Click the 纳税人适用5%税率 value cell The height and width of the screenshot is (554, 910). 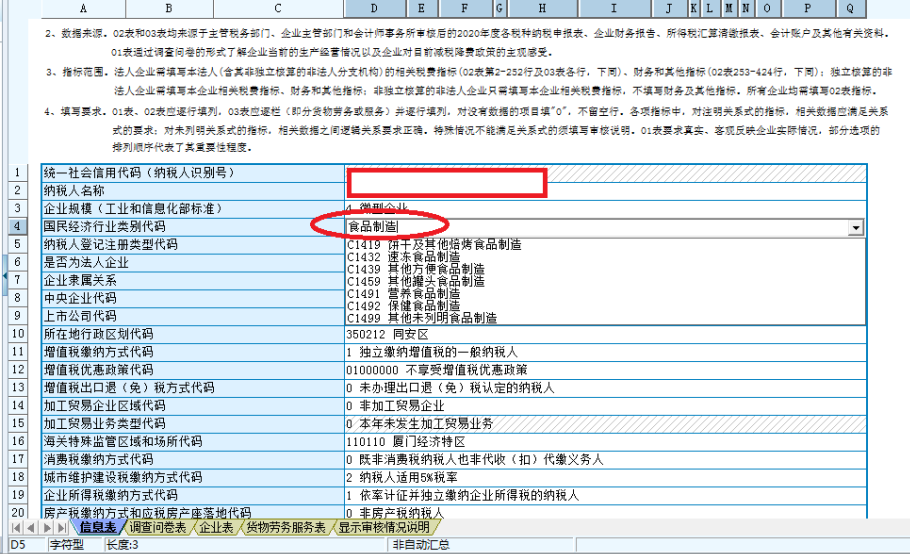(606, 478)
